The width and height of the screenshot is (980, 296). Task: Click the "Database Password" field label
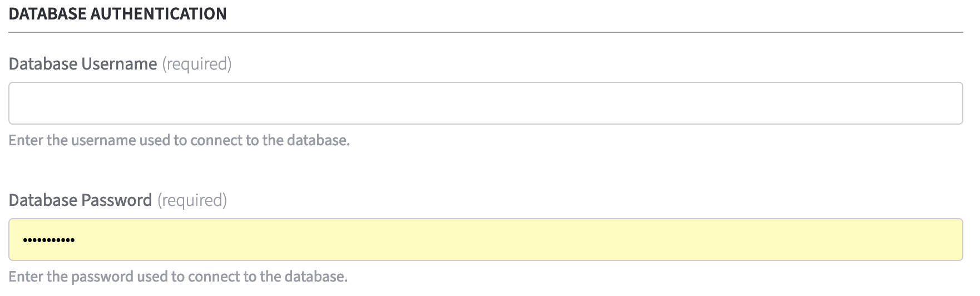(x=81, y=200)
